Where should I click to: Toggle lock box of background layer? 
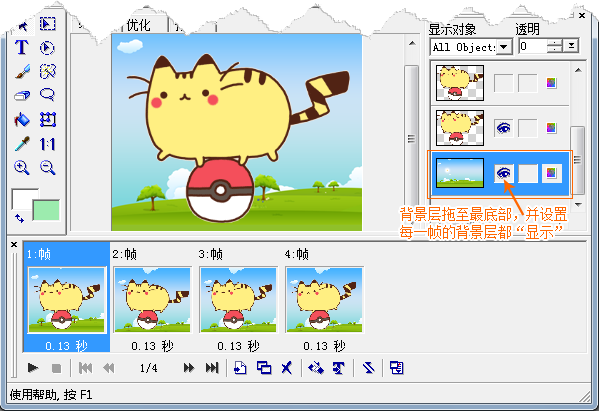pos(528,173)
